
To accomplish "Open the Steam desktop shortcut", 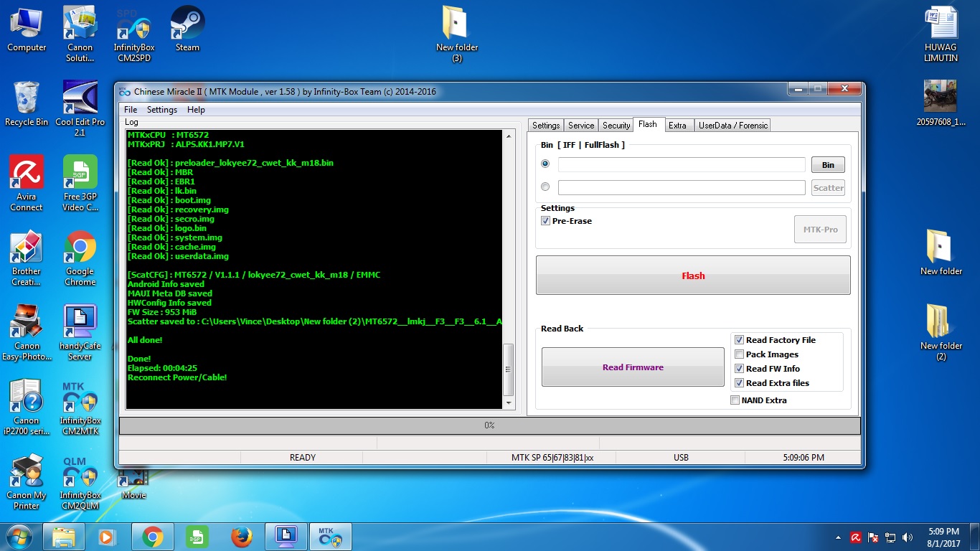I will tap(187, 29).
